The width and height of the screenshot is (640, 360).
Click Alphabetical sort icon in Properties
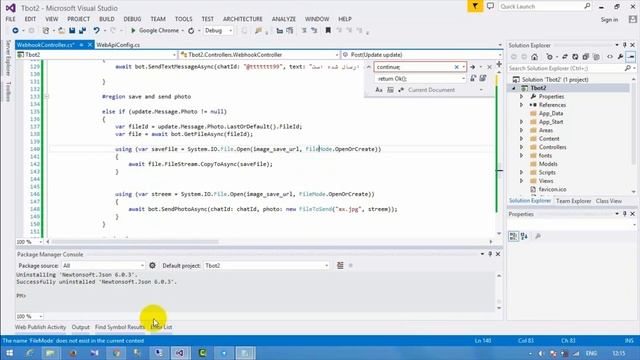click(x=524, y=236)
